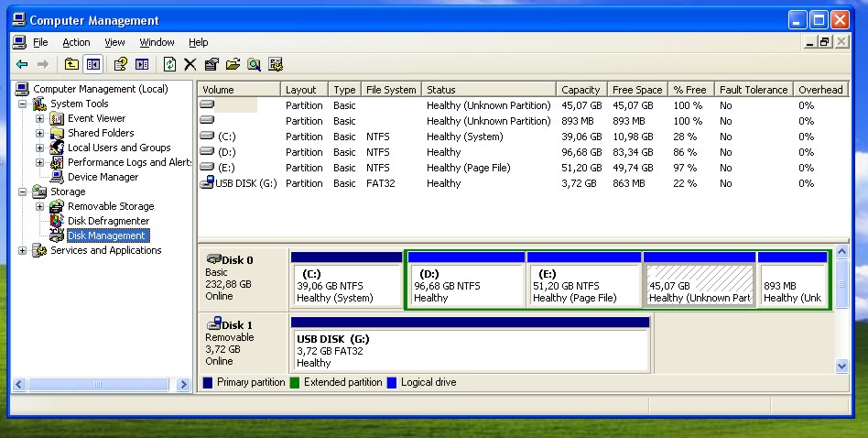
Task: Expand the Services and Applications node
Action: [22, 251]
